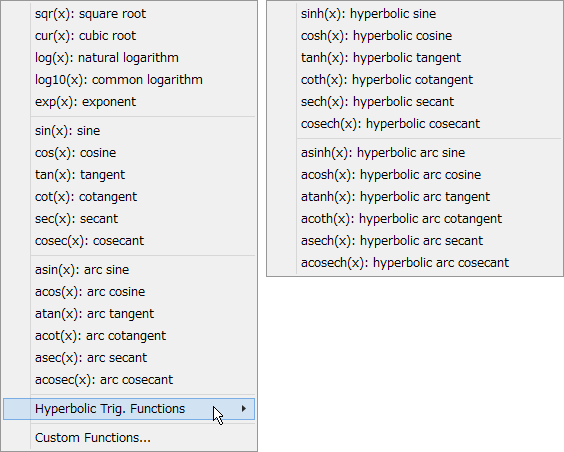
Task: Choose coth(x): hyperbolic cotangent
Action: (x=415, y=80)
